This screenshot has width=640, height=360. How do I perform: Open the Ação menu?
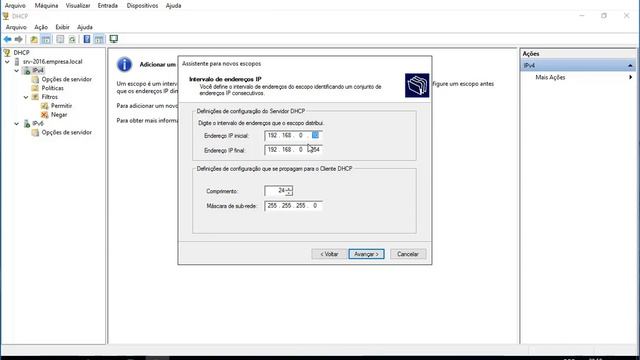pos(41,27)
